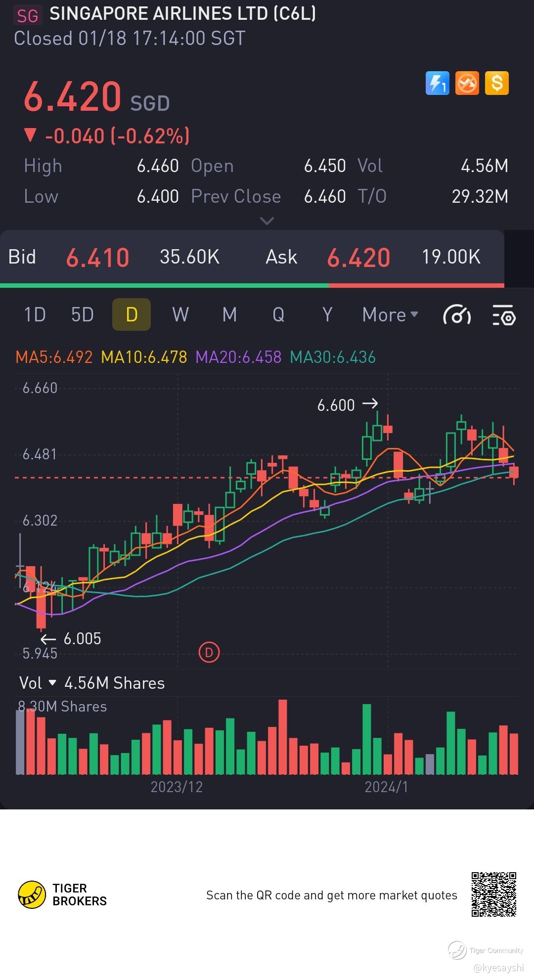
Task: Open the More timeframes dropdown
Action: [390, 314]
